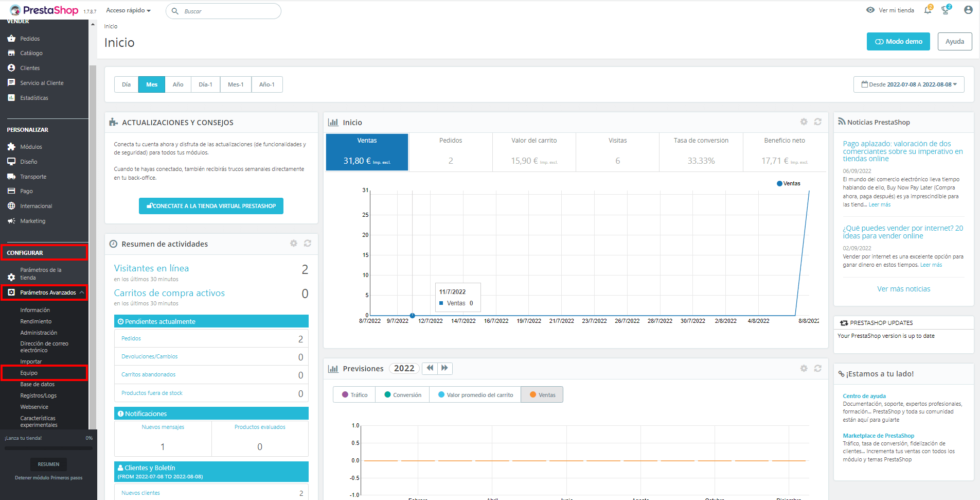Select the Ventas KPI tab
980x500 pixels.
tap(367, 152)
